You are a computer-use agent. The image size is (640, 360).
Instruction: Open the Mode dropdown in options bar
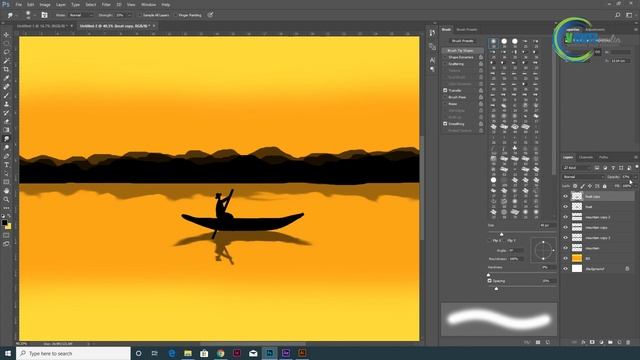pyautogui.click(x=80, y=15)
